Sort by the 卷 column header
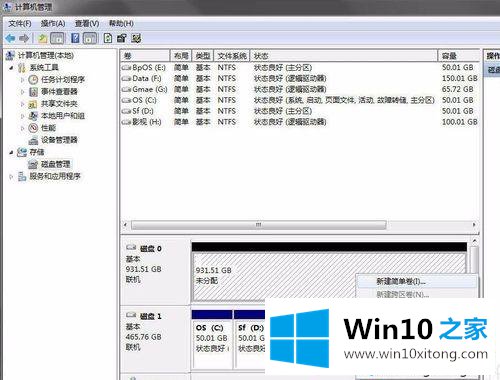The height and width of the screenshot is (380, 500). point(145,56)
